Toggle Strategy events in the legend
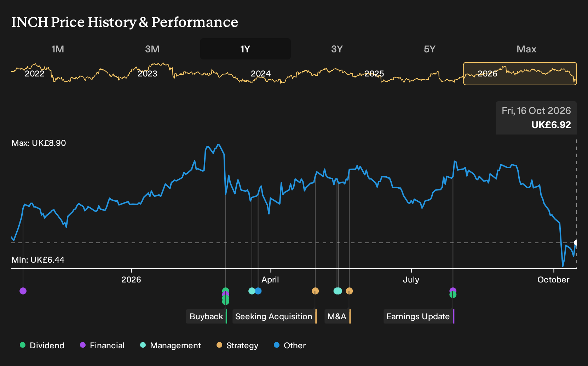This screenshot has height=366, width=588. tap(237, 345)
